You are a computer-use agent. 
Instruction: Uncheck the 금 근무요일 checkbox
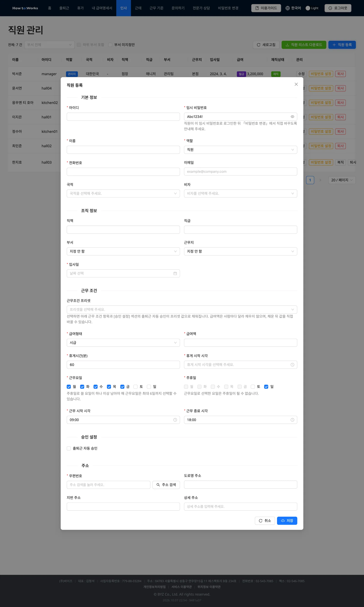[122, 387]
